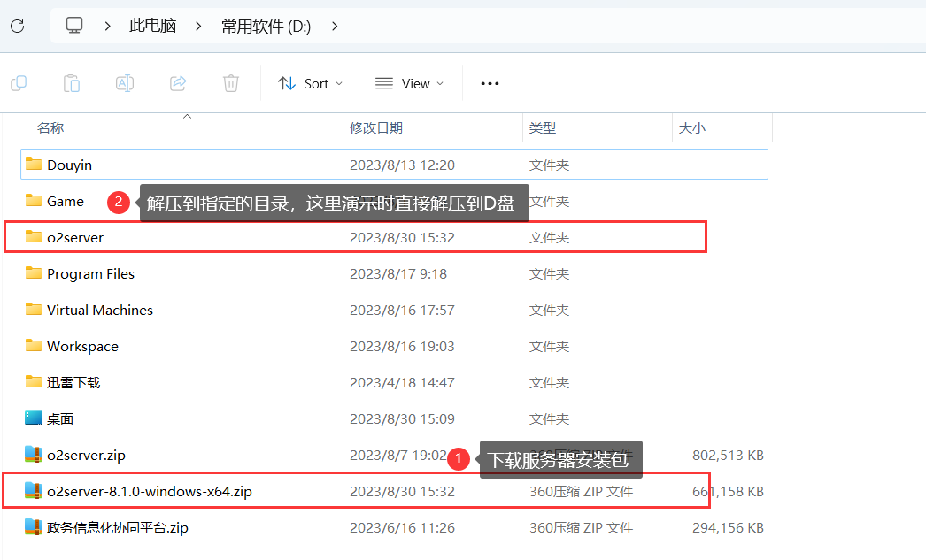
Task: Click the o2server-8.1.0-windows-x64.zip file name
Action: [150, 492]
